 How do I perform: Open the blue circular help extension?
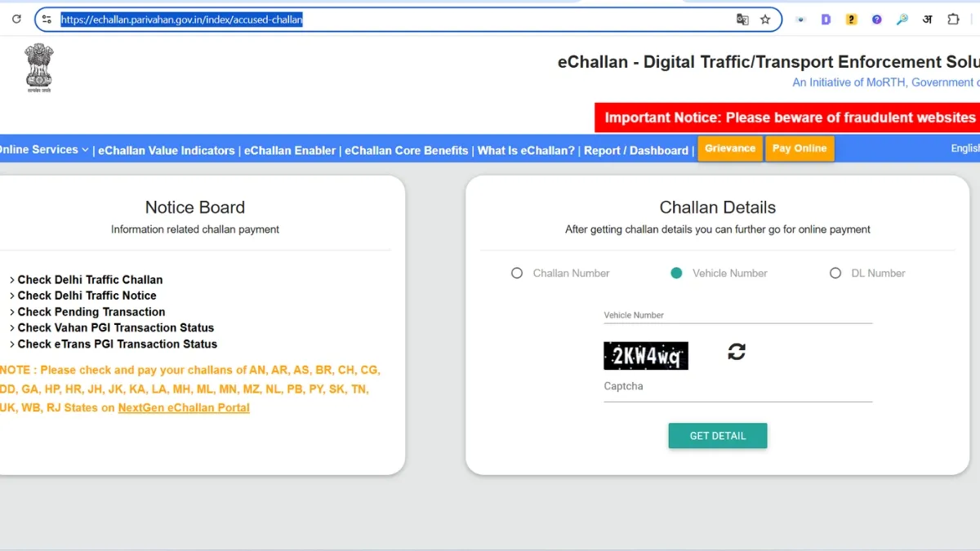(x=877, y=20)
